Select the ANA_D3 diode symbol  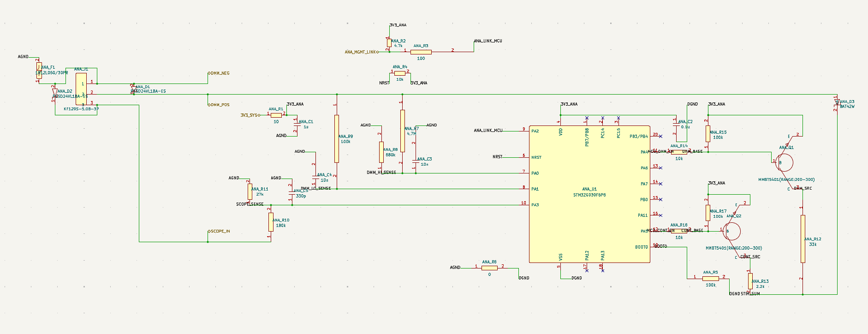pos(837,102)
